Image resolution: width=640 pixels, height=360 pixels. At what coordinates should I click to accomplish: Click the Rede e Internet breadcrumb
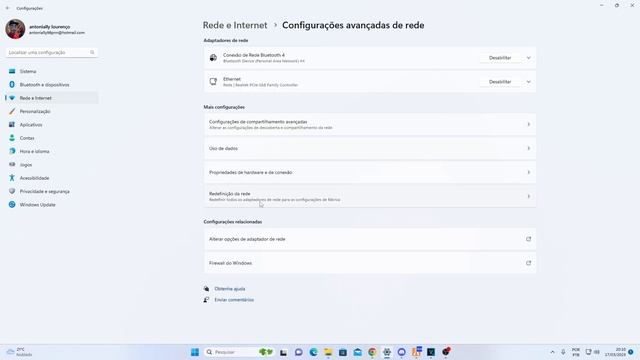point(235,25)
